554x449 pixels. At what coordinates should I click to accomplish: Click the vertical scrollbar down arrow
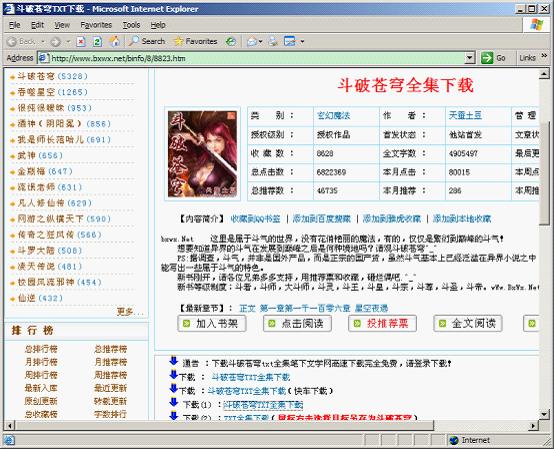(544, 414)
